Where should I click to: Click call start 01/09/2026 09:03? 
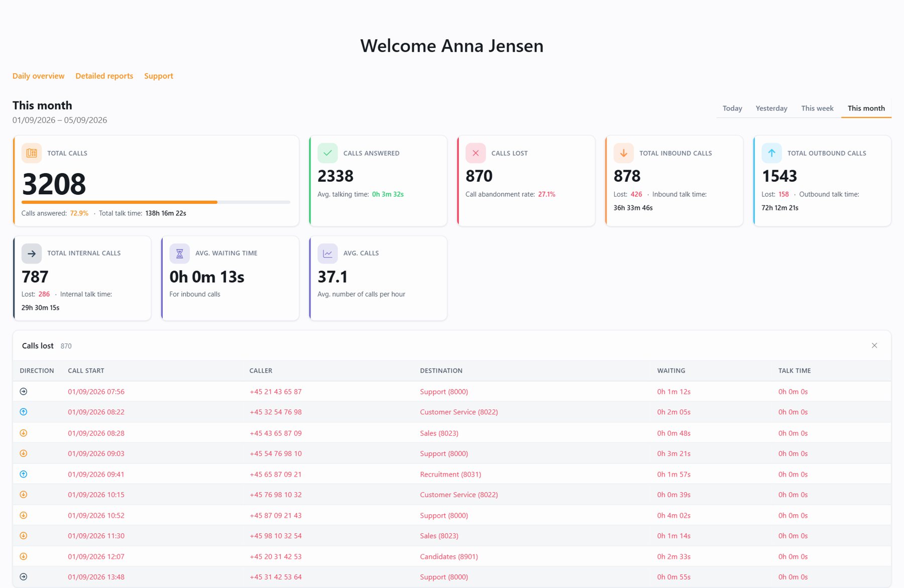click(96, 453)
